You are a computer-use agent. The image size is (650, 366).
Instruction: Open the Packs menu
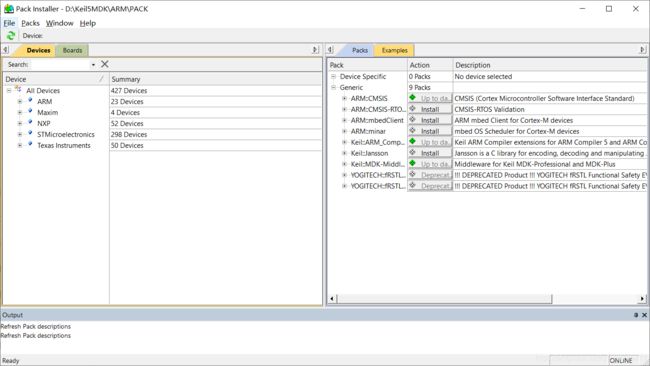(x=30, y=23)
